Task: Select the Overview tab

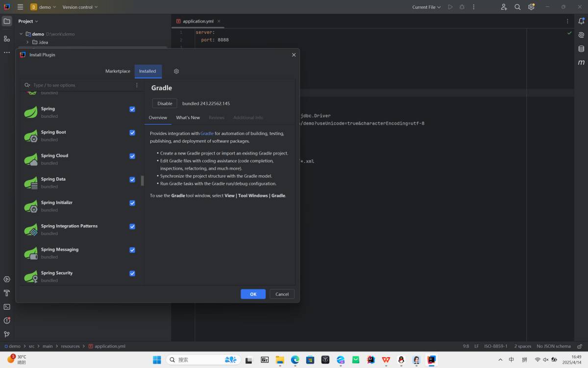Action: (x=158, y=118)
